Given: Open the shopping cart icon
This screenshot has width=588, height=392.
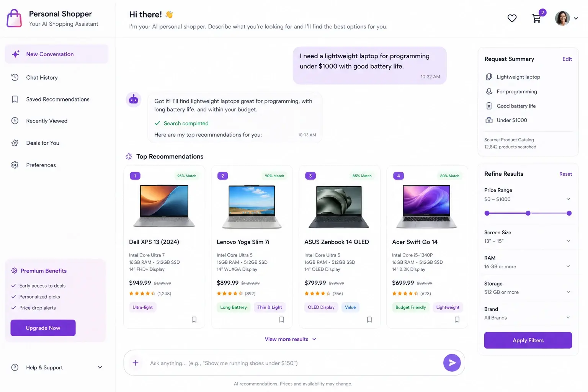Looking at the screenshot, I should pyautogui.click(x=536, y=18).
